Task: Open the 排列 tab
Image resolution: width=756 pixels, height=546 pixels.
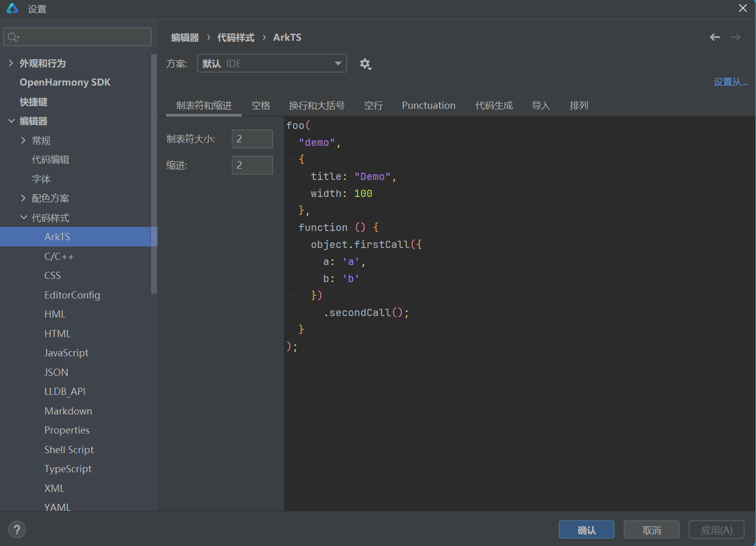Action: click(579, 106)
